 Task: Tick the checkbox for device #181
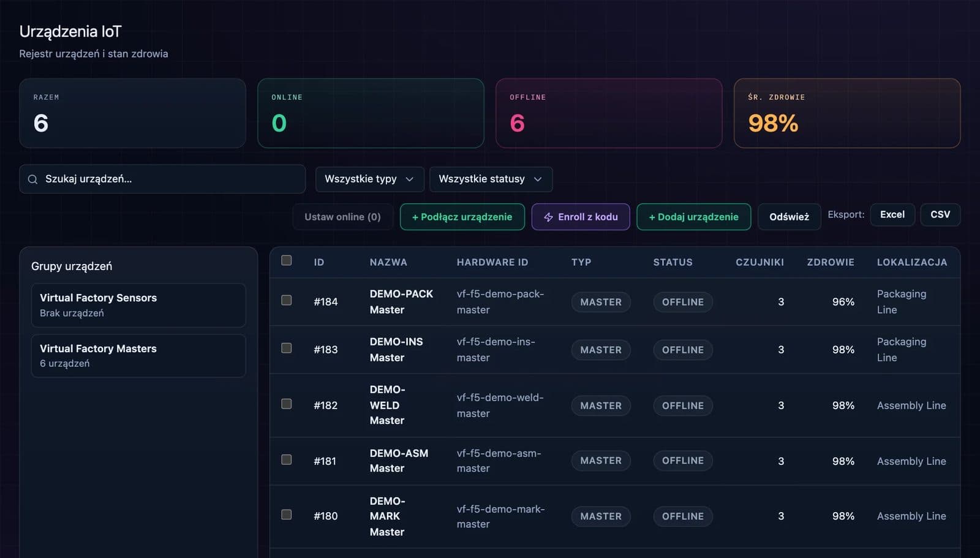tap(286, 459)
